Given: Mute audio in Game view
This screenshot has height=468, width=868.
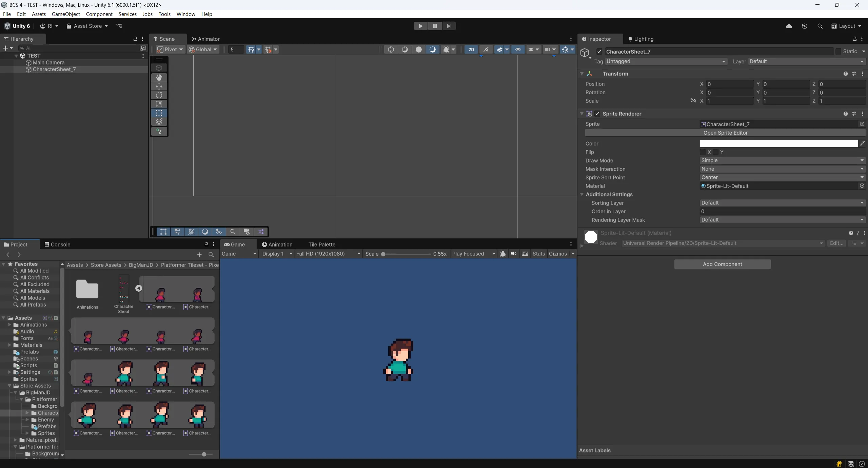Looking at the screenshot, I should (x=514, y=254).
